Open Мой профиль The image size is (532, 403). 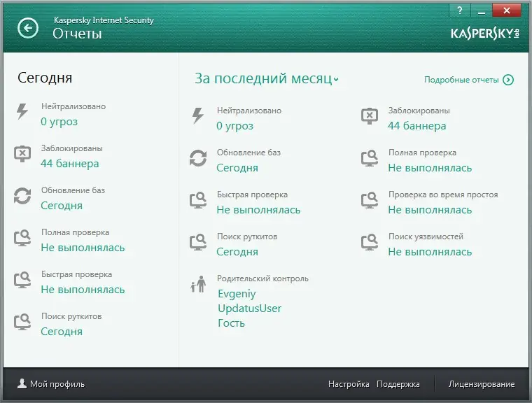(x=57, y=384)
